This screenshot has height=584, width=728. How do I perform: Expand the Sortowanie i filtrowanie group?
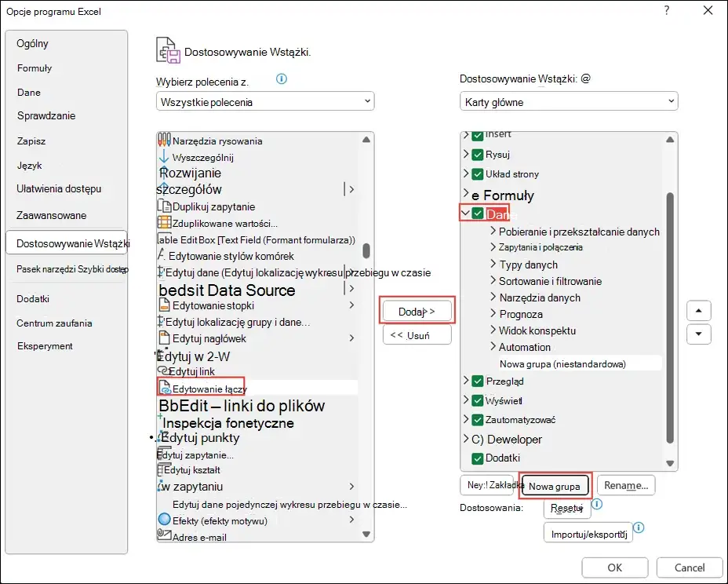pos(493,281)
